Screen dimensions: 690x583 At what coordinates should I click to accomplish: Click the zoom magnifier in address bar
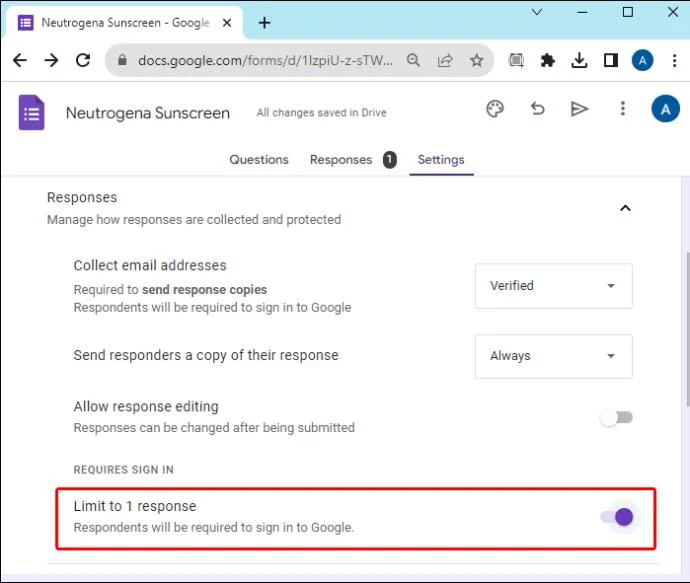click(413, 60)
